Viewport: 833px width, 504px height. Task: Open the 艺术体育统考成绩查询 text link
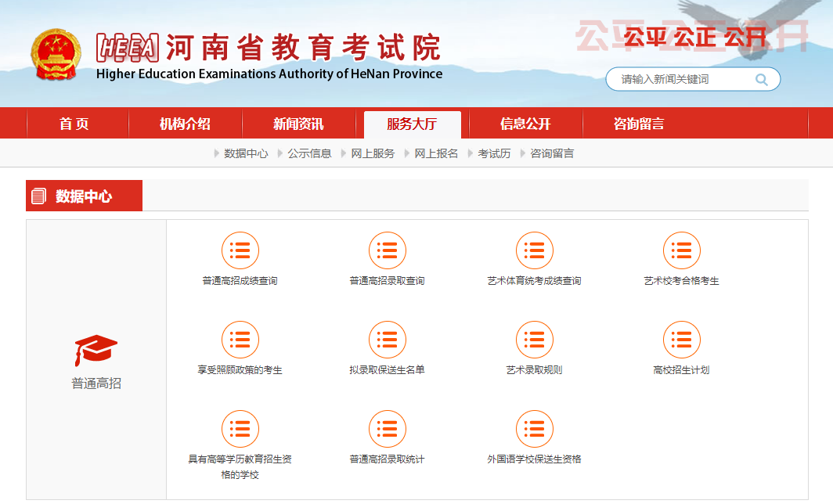point(535,280)
